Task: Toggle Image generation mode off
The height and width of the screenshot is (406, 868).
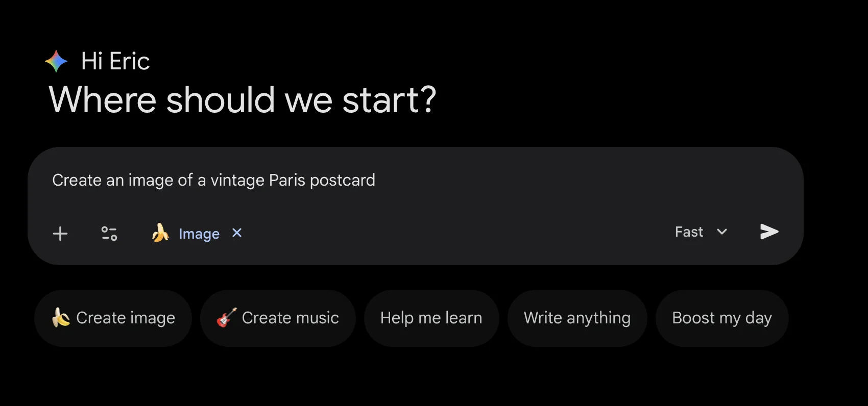Action: pyautogui.click(x=236, y=233)
